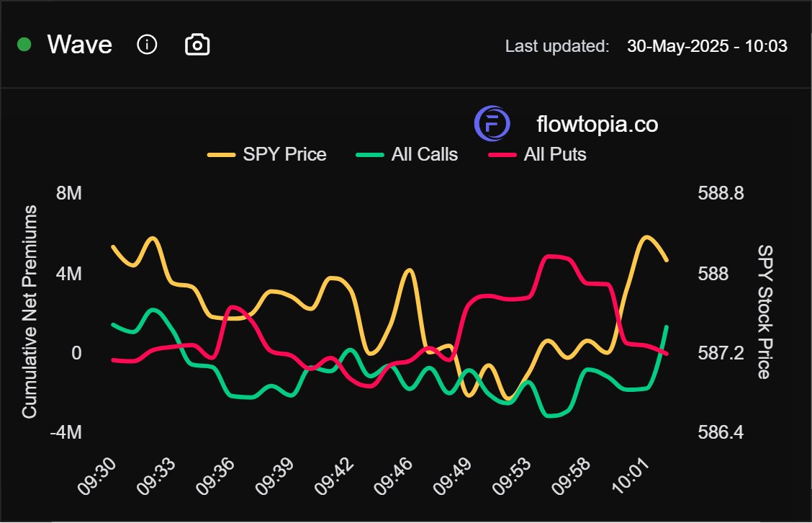
Task: Click the 09:39 time axis label
Action: click(274, 476)
